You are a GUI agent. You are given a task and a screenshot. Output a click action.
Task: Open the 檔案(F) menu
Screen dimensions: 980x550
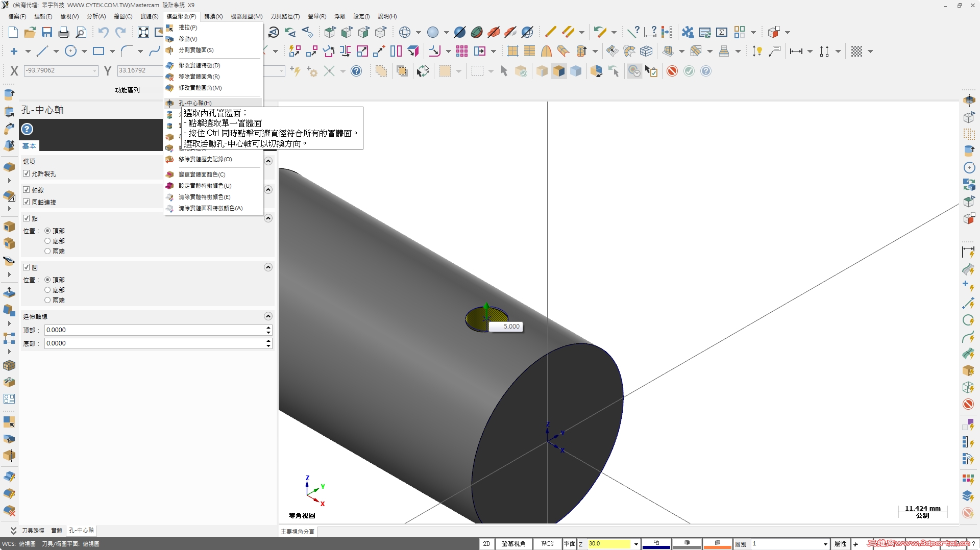[17, 16]
